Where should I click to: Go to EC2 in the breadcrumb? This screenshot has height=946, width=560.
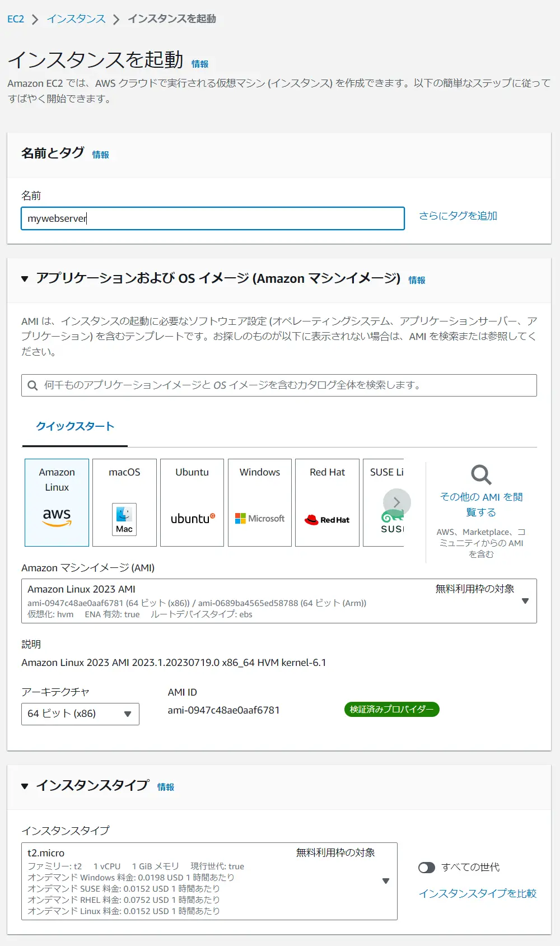point(16,19)
